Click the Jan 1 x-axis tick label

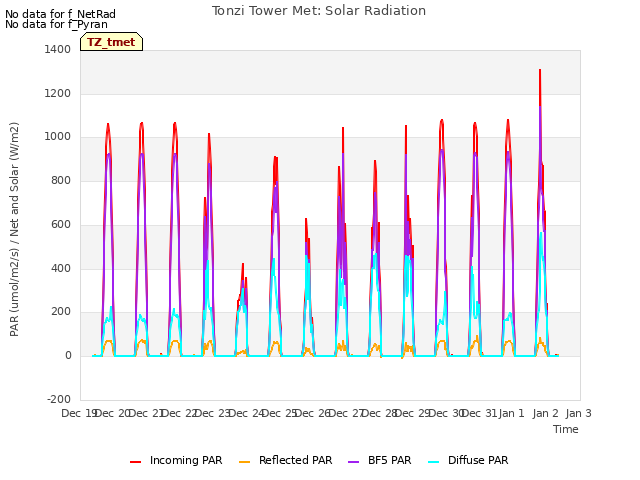pyautogui.click(x=511, y=413)
